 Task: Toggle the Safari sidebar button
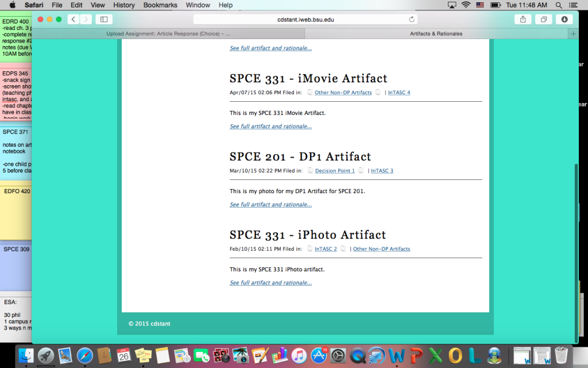[104, 20]
